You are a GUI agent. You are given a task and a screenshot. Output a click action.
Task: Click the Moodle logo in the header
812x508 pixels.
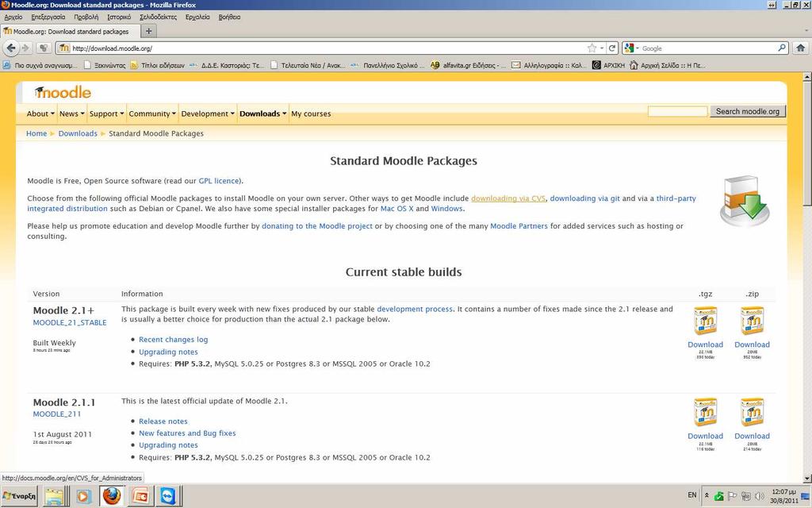(x=63, y=92)
